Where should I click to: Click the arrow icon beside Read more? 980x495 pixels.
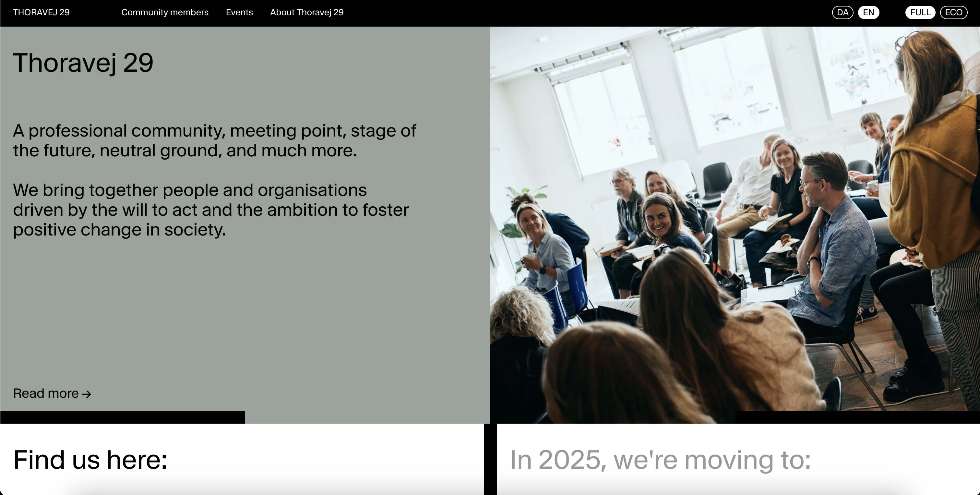coord(87,394)
